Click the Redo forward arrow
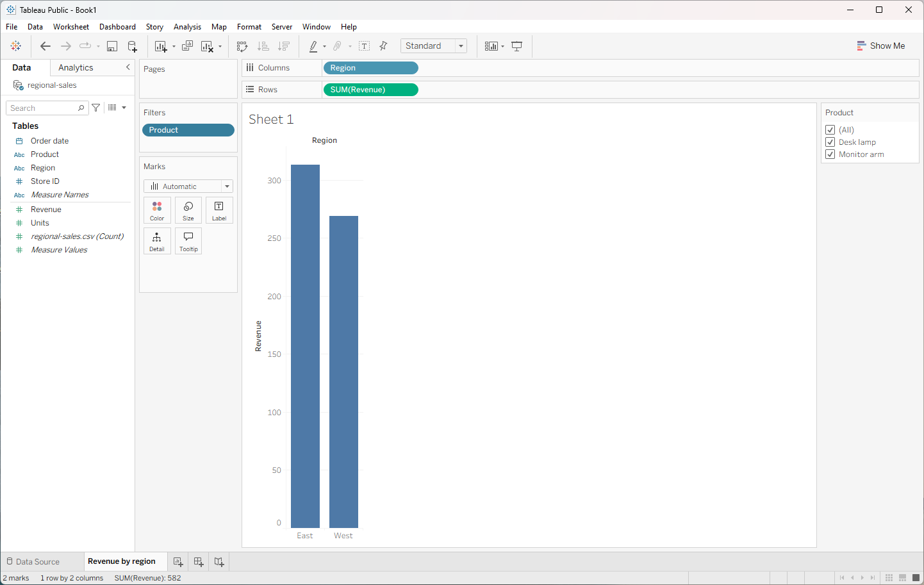This screenshot has width=924, height=585. (x=66, y=46)
